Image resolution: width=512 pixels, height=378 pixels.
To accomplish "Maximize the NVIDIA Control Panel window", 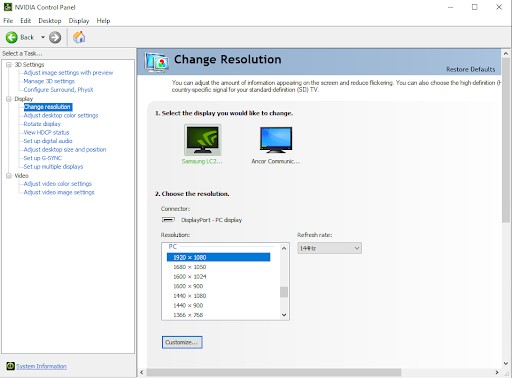I will (475, 7).
